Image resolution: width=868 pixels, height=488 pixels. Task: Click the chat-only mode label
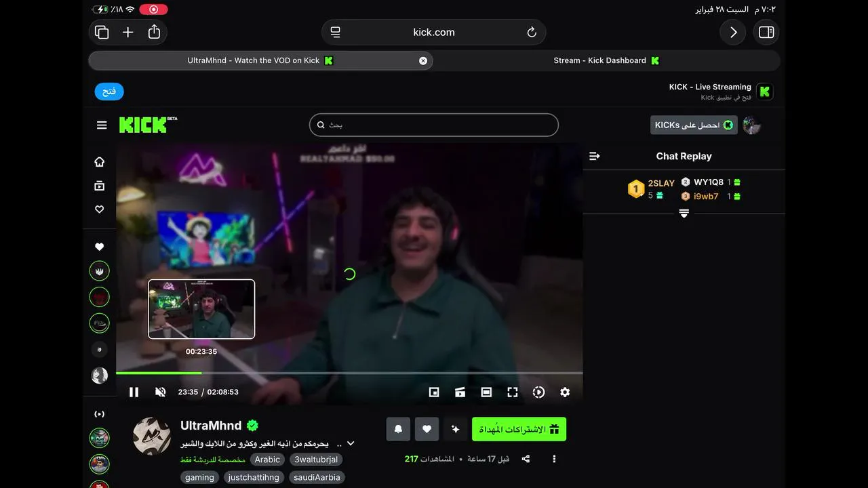click(x=212, y=460)
